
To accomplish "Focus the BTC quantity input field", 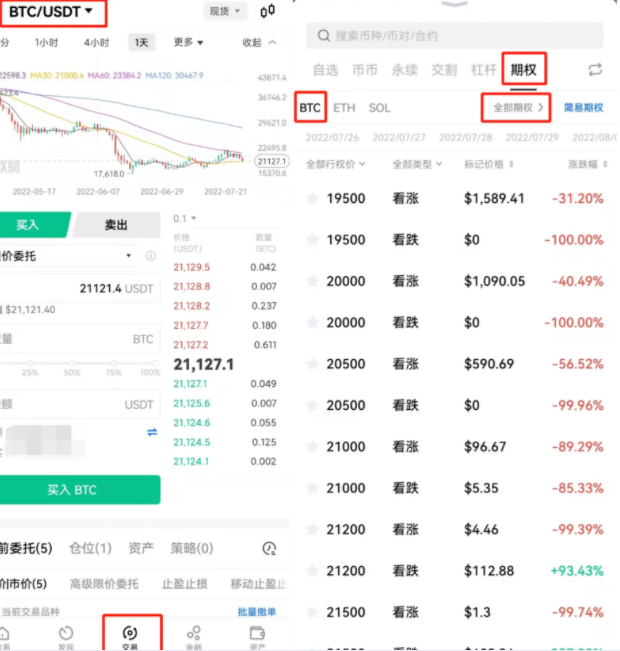I will [x=80, y=339].
